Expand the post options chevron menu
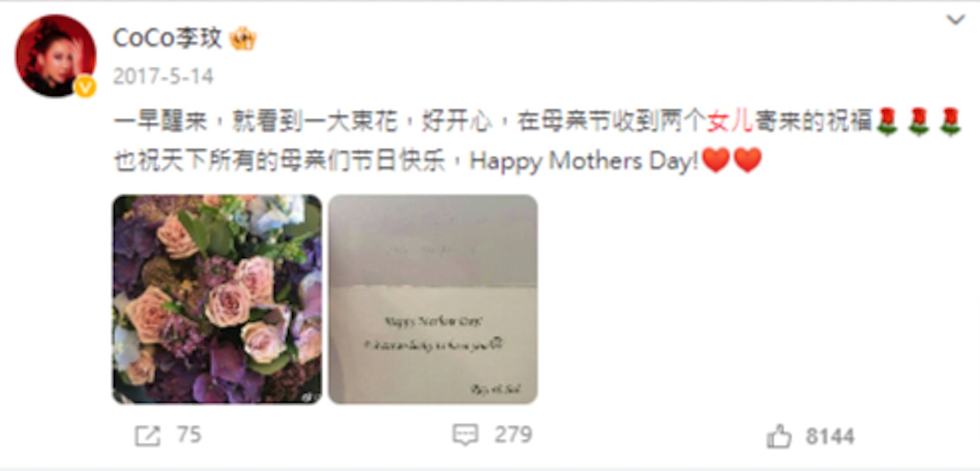Screen dimensions: 980x471 tap(955, 20)
